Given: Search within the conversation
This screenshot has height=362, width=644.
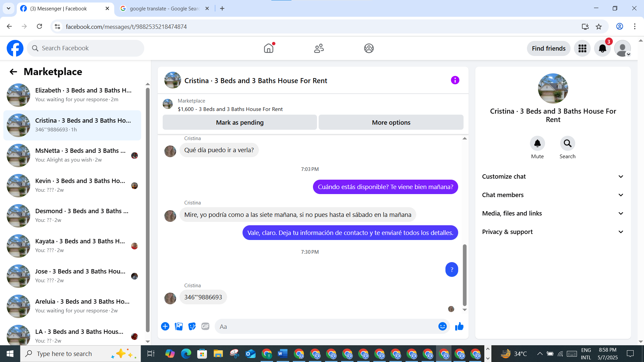Looking at the screenshot, I should (x=567, y=144).
